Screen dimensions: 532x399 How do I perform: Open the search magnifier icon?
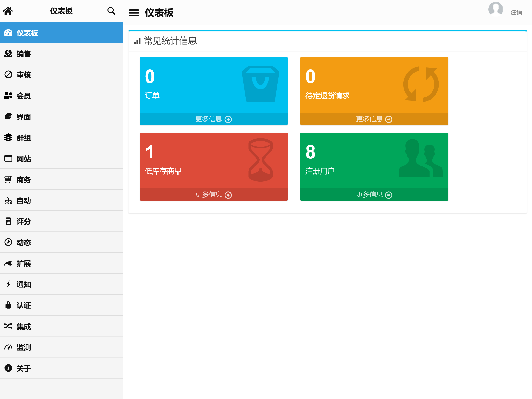pyautogui.click(x=111, y=11)
